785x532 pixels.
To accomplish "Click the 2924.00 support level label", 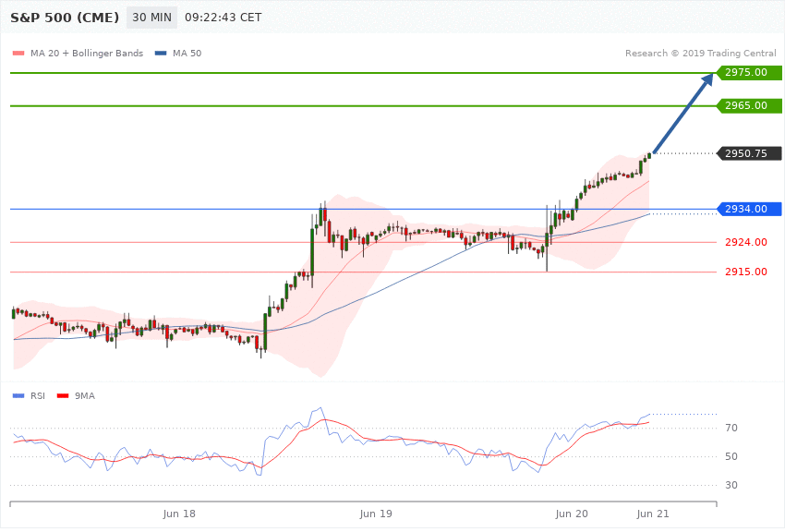I will click(x=746, y=242).
